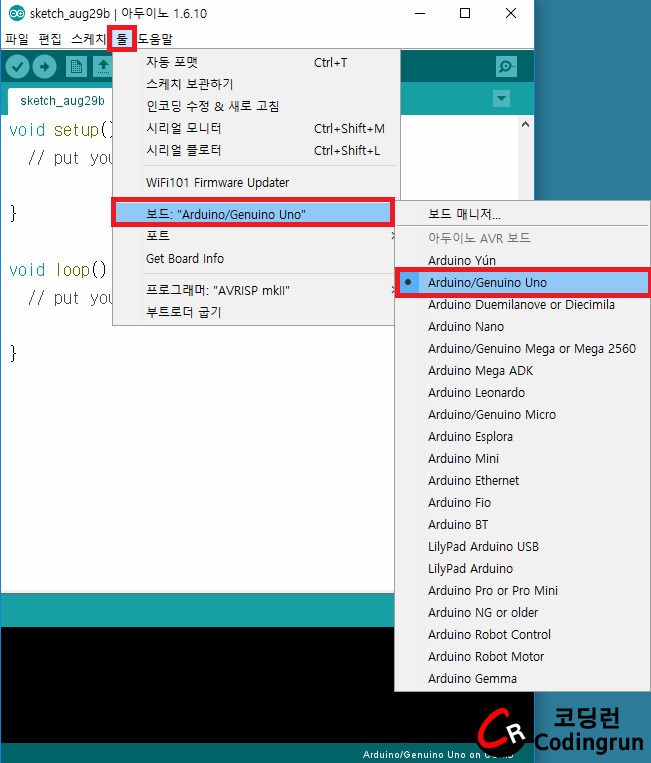Open 시리얼 모니터 from menu
Viewport: 651px width, 763px height.
tap(256, 128)
